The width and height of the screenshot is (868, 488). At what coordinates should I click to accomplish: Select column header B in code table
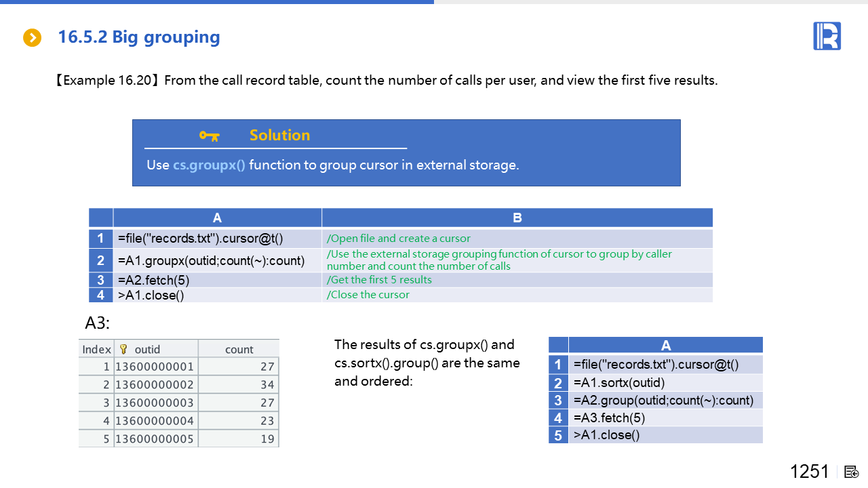coord(517,218)
